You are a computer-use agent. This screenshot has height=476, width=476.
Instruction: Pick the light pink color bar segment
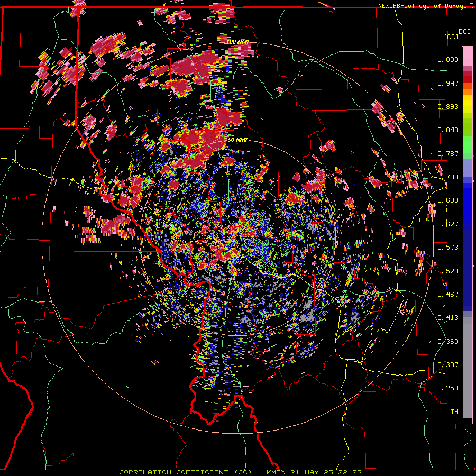[x=467, y=57]
